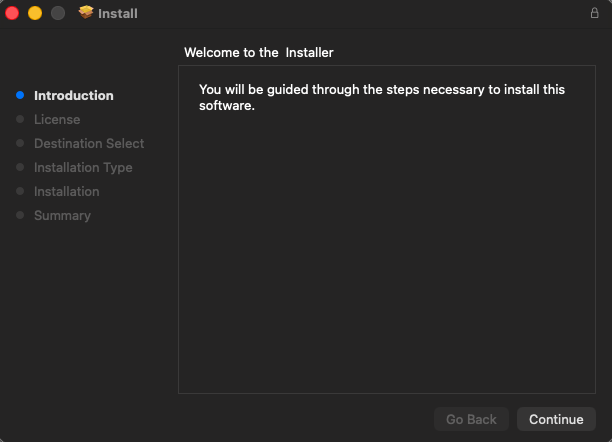Click the package icon in the title bar
This screenshot has width=612, height=442.
pyautogui.click(x=86, y=13)
